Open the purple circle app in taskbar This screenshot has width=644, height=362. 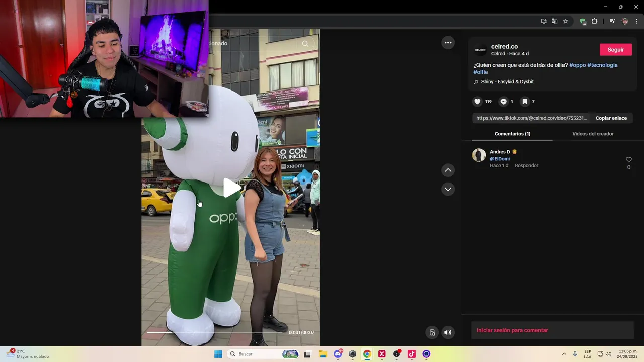point(426,354)
